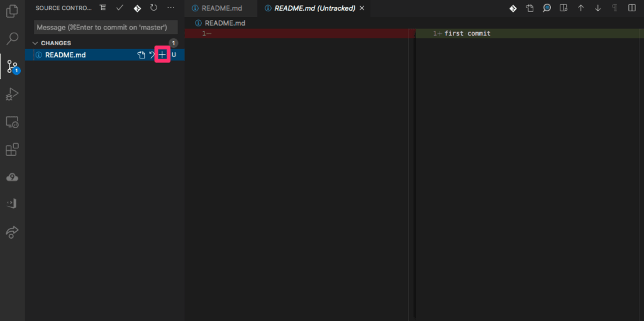The image size is (644, 321).
Task: Click the changes count badge
Action: [174, 43]
